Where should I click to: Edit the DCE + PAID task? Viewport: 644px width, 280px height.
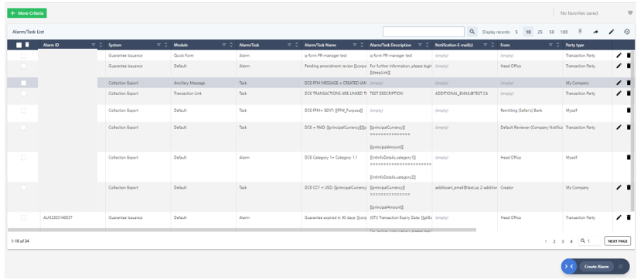pos(619,128)
